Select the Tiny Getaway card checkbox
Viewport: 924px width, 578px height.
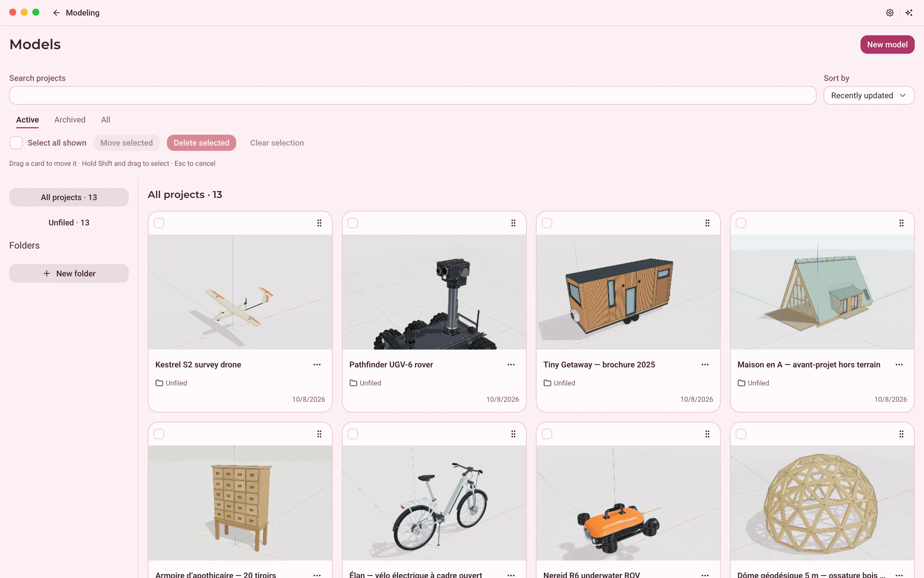pyautogui.click(x=547, y=223)
